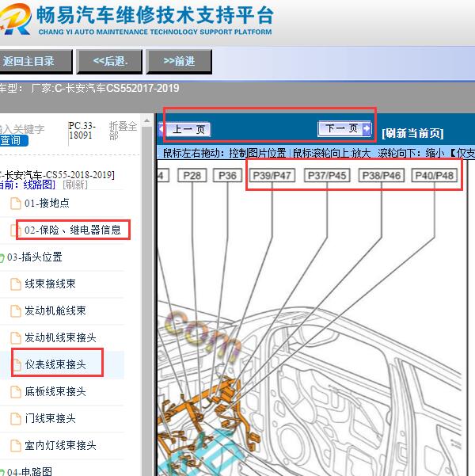Open the 01-接地点 tree item
This screenshot has width=475, height=476.
(47, 203)
